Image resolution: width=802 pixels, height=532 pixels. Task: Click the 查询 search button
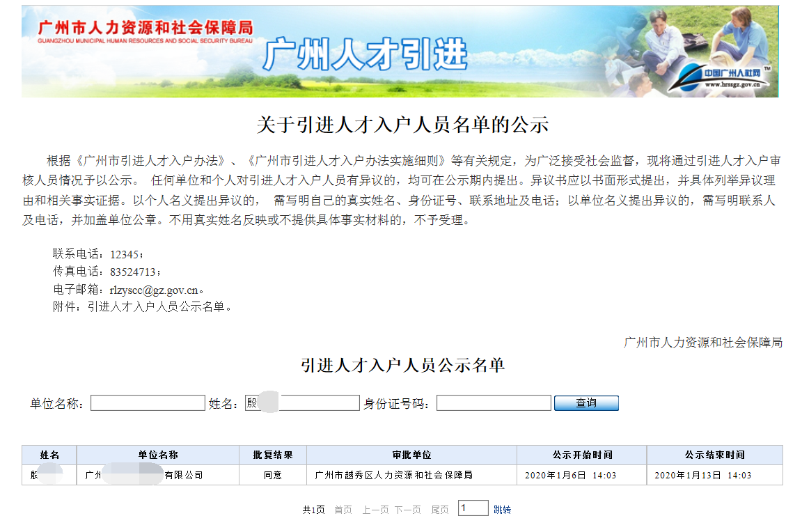pyautogui.click(x=586, y=403)
